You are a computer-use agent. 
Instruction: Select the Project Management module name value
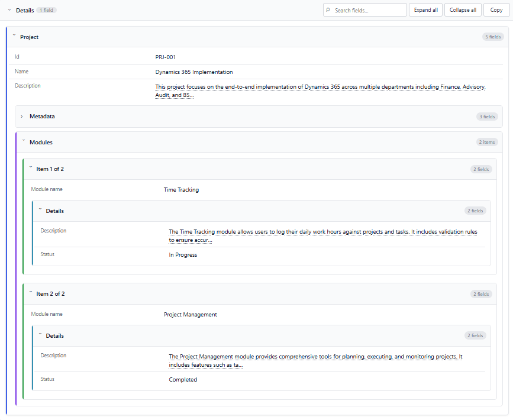coord(191,315)
